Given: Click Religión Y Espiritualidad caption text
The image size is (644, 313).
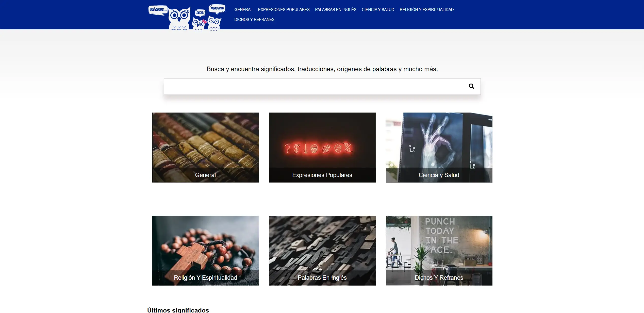Looking at the screenshot, I should [x=205, y=278].
